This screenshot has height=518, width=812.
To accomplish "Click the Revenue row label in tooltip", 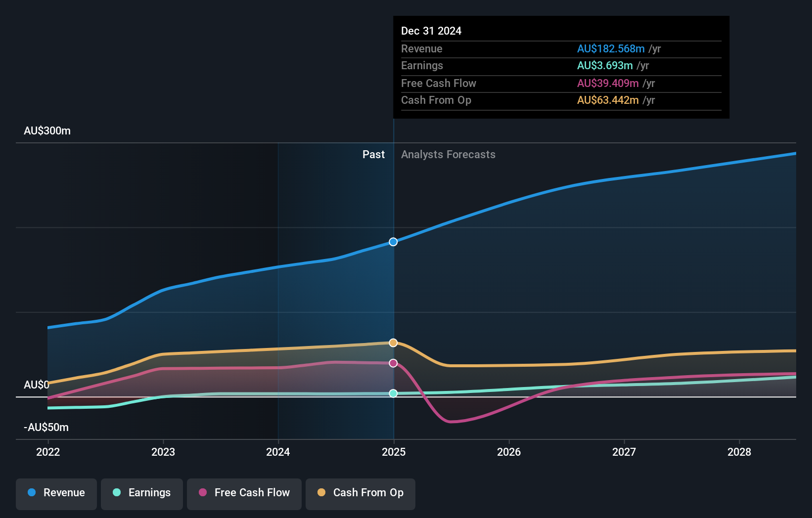I will click(x=422, y=49).
